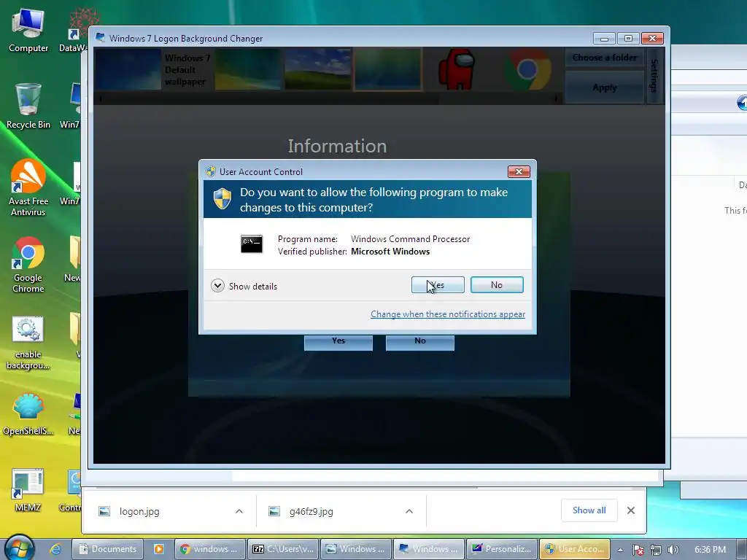Click Show all downloads button
The width and height of the screenshot is (747, 560).
(589, 510)
